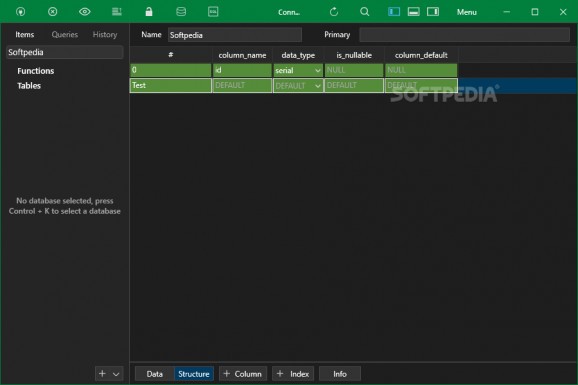Click the data_type header
Screen dimensions: 578x385
(298, 55)
